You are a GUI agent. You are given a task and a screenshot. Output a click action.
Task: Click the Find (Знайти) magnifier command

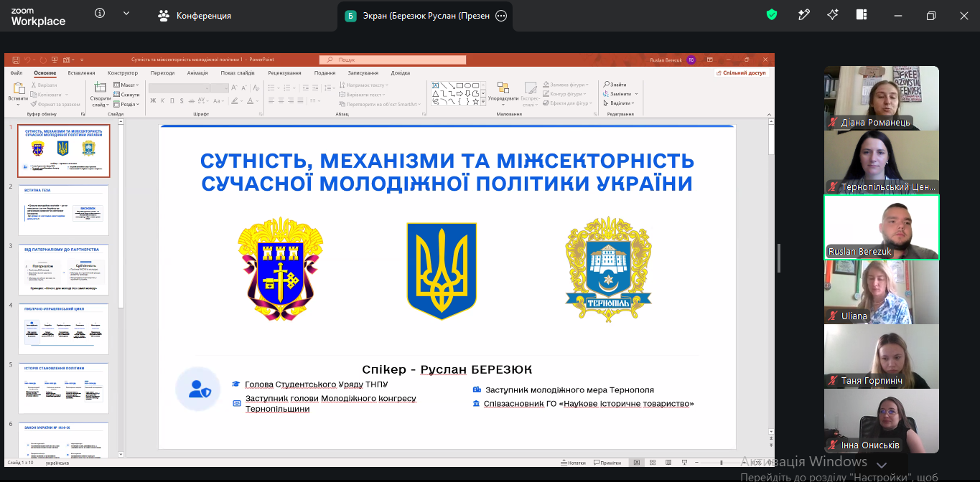point(615,85)
